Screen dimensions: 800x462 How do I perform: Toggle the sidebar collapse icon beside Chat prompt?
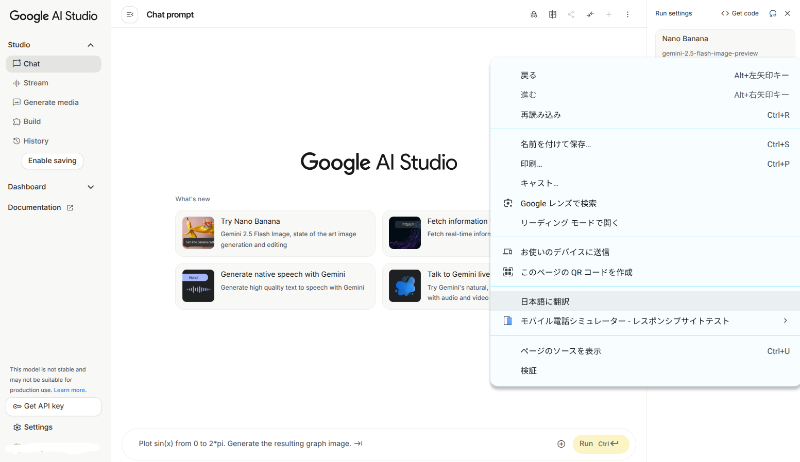tap(130, 15)
